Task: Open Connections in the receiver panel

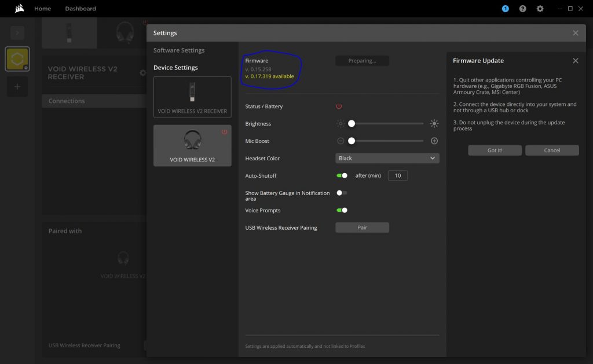Action: 94,101
